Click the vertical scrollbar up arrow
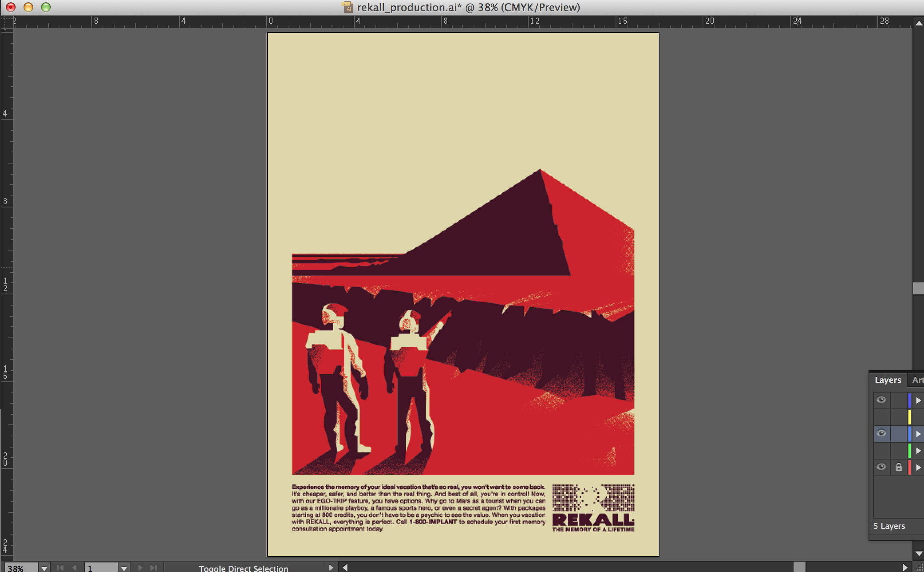Viewport: 924px width, 572px height. click(x=919, y=23)
